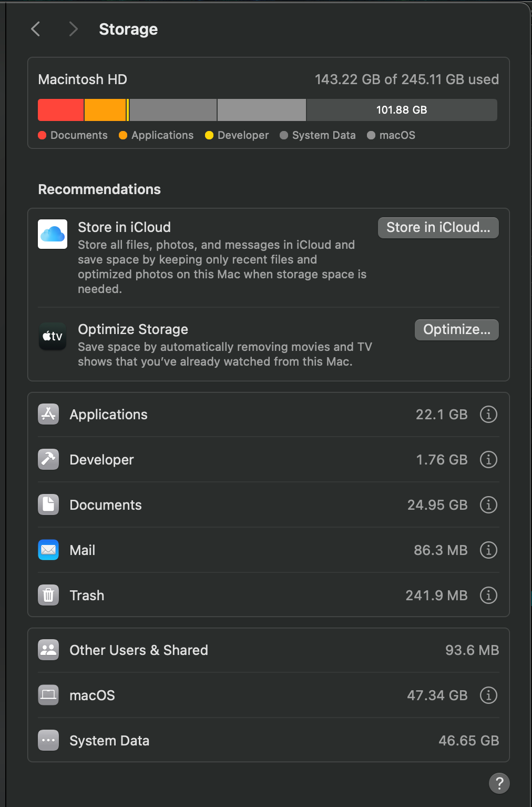532x807 pixels.
Task: Open info for Trash 241.9 MB
Action: click(x=488, y=596)
